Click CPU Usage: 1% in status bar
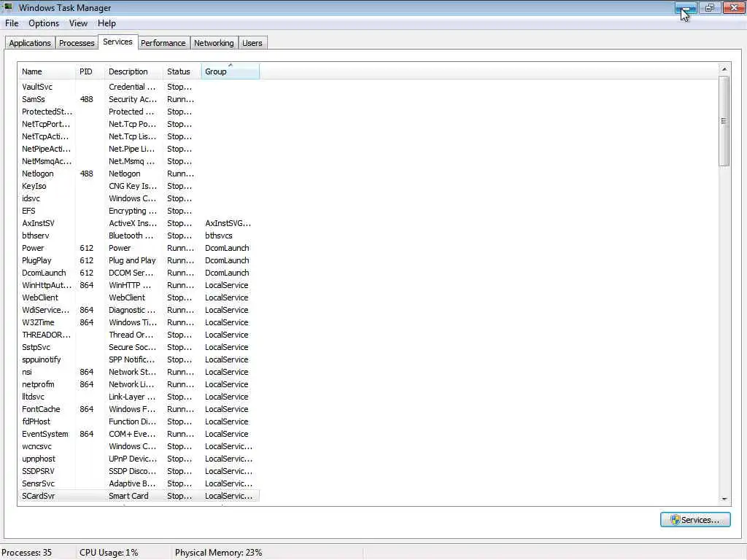Image resolution: width=747 pixels, height=560 pixels. (109, 553)
